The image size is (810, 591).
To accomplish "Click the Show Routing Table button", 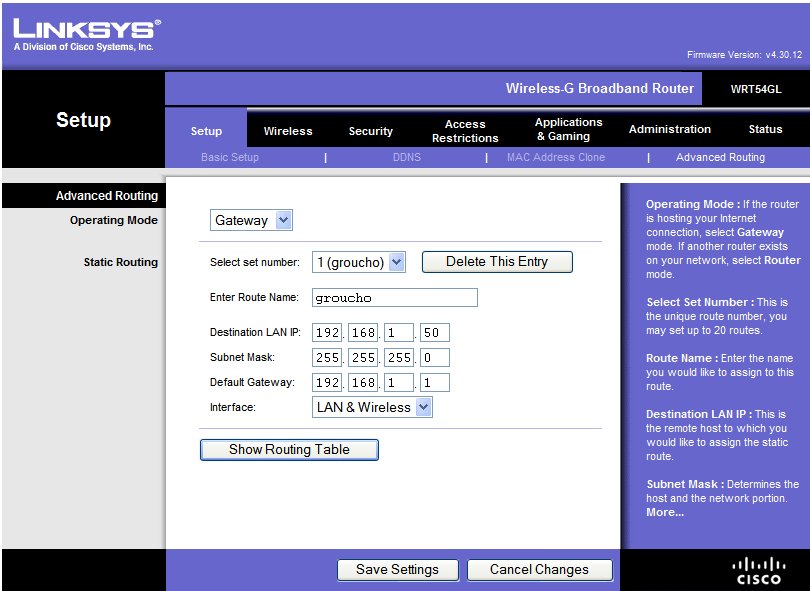I will (289, 450).
